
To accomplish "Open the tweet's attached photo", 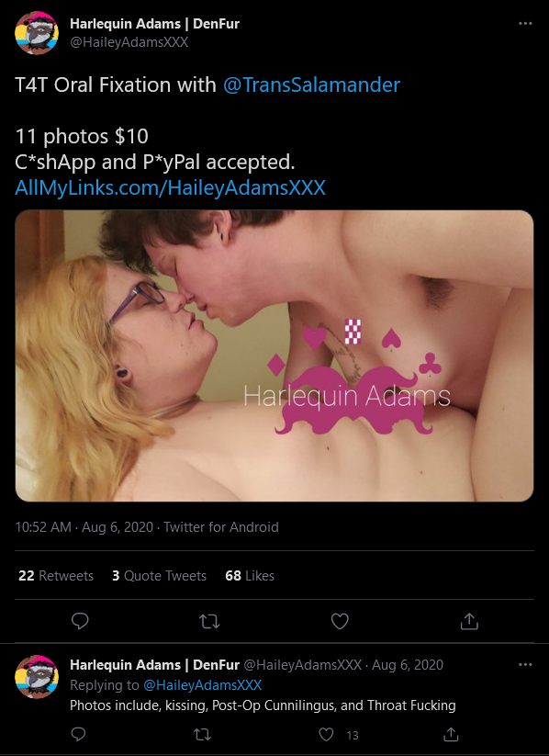I will pyautogui.click(x=274, y=355).
